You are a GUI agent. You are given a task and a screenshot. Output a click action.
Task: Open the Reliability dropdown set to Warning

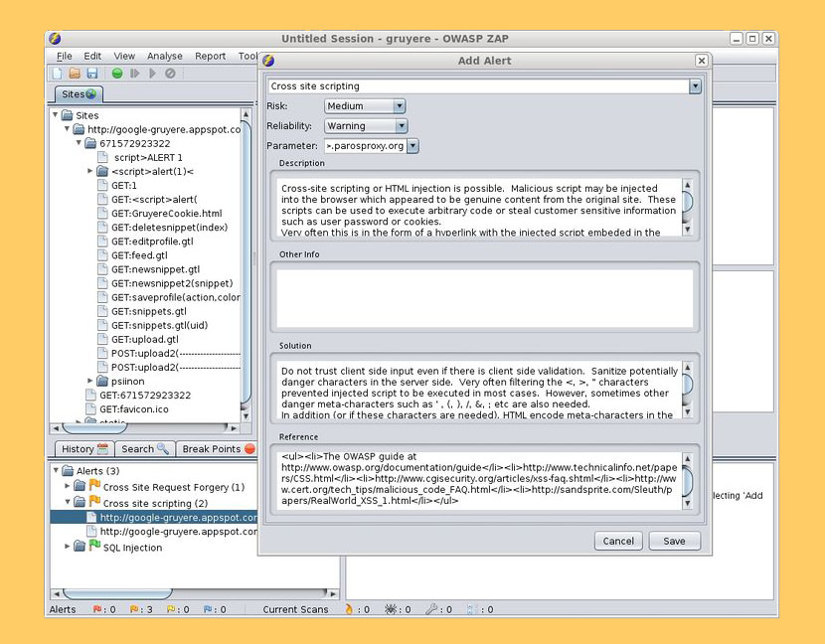(x=366, y=126)
